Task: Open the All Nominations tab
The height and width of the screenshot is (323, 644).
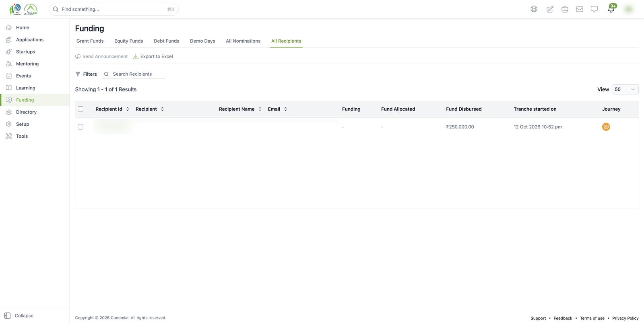Action: click(x=243, y=41)
